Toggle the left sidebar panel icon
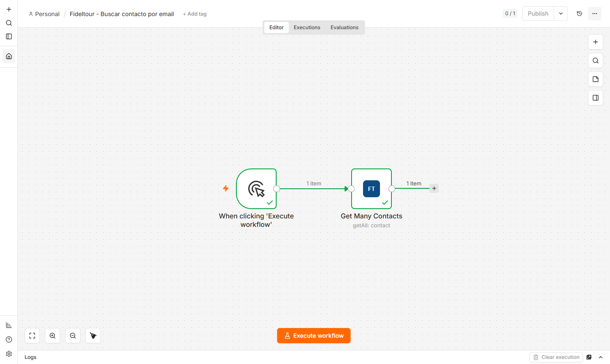The width and height of the screenshot is (610, 364). pos(9,36)
